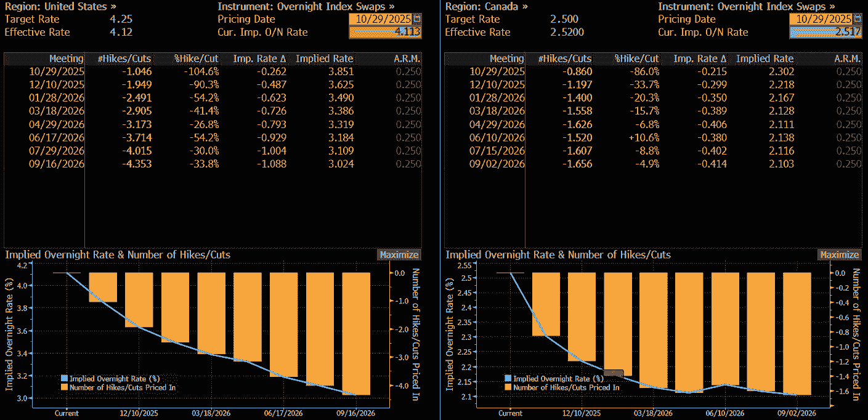Click Implied Rate column header in Canada table
Image resolution: width=868 pixels, height=420 pixels.
click(x=765, y=59)
